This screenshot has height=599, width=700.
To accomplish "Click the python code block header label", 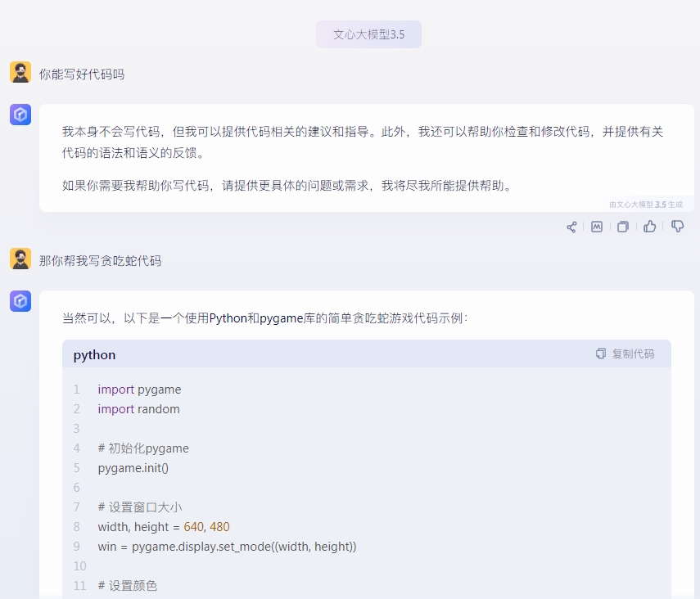I will [x=94, y=355].
